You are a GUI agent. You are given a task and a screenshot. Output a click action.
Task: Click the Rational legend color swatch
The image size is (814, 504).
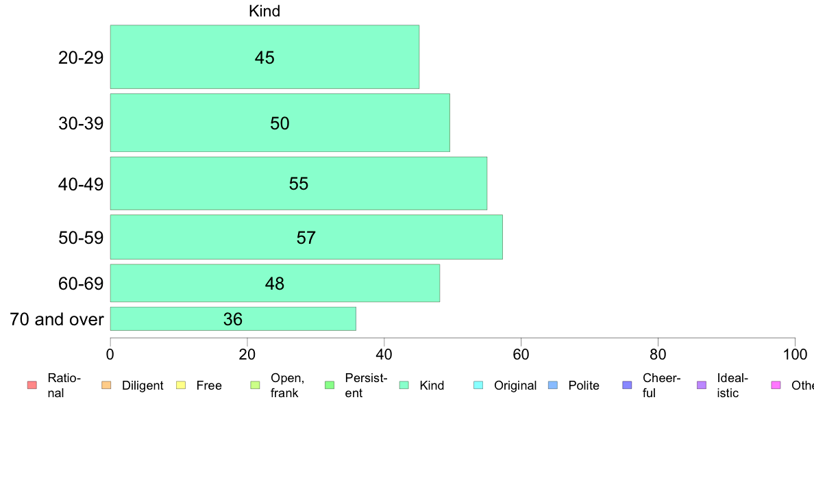[x=32, y=385]
